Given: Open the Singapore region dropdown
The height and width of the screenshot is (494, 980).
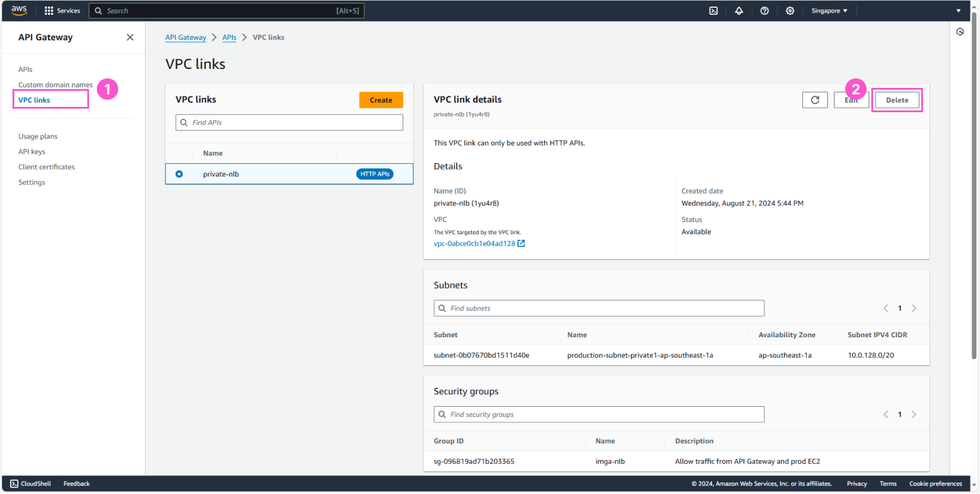Looking at the screenshot, I should click(829, 11).
